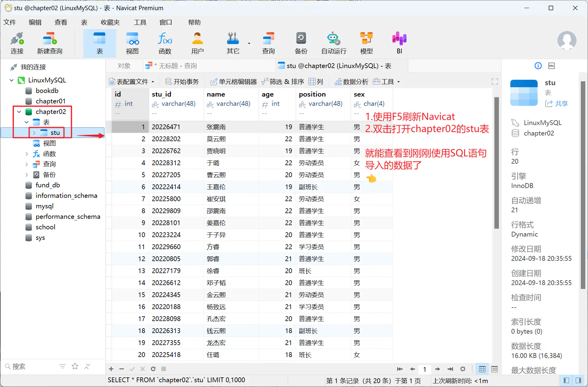The height and width of the screenshot is (387, 588).
Task: Collapse the 表 tables node
Action: click(x=27, y=122)
